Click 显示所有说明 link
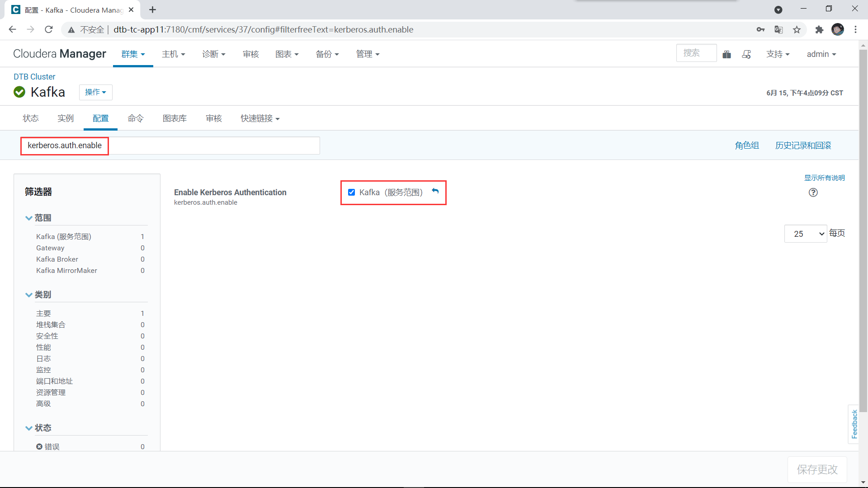This screenshot has width=868, height=488. [824, 178]
